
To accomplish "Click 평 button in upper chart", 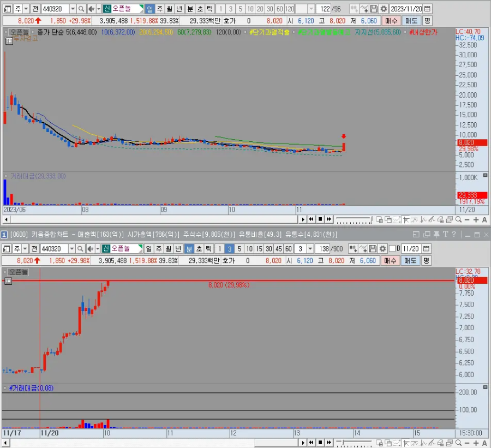I will coord(427,21).
